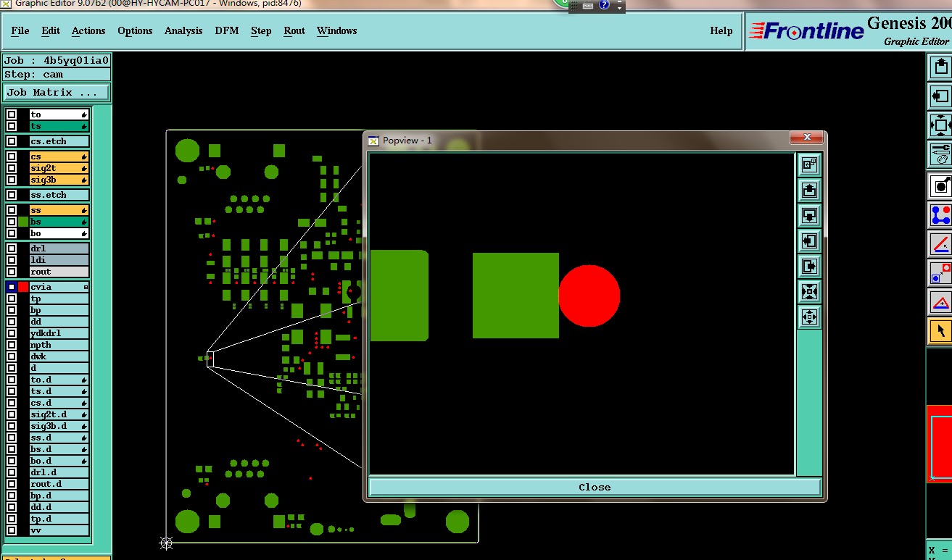Select the arrow pointer tool
This screenshot has width=952, height=560.
941,331
